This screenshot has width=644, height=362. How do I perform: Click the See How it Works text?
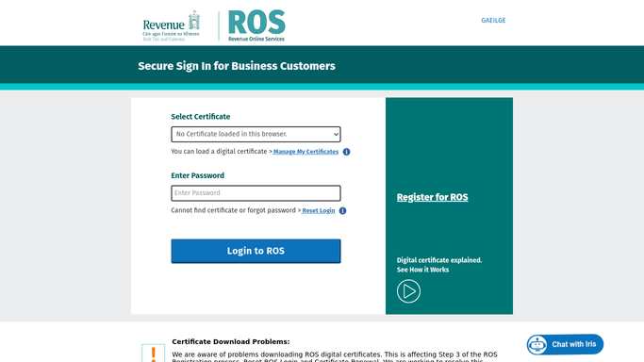(422, 270)
